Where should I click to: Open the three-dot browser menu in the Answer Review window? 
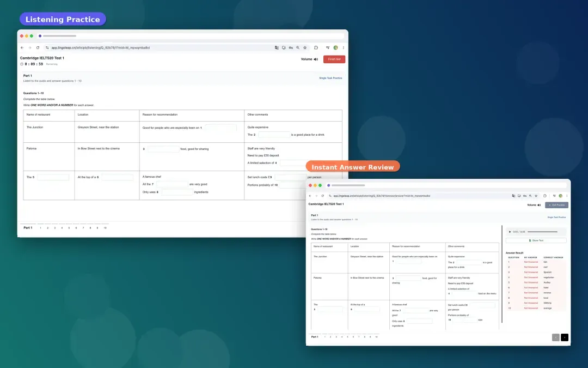click(x=567, y=196)
